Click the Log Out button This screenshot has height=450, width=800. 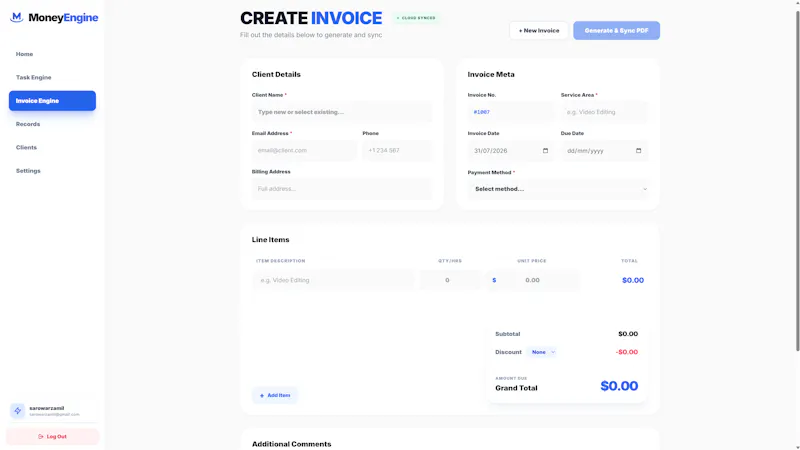click(53, 437)
